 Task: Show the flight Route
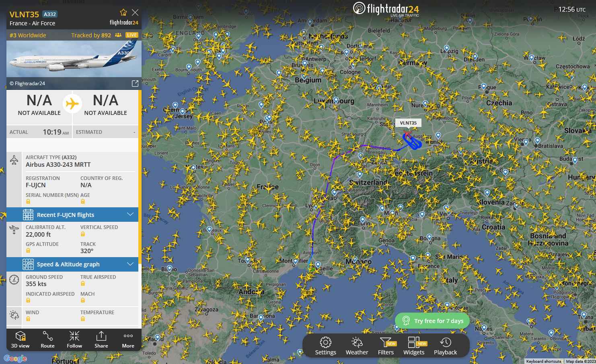coord(47,339)
